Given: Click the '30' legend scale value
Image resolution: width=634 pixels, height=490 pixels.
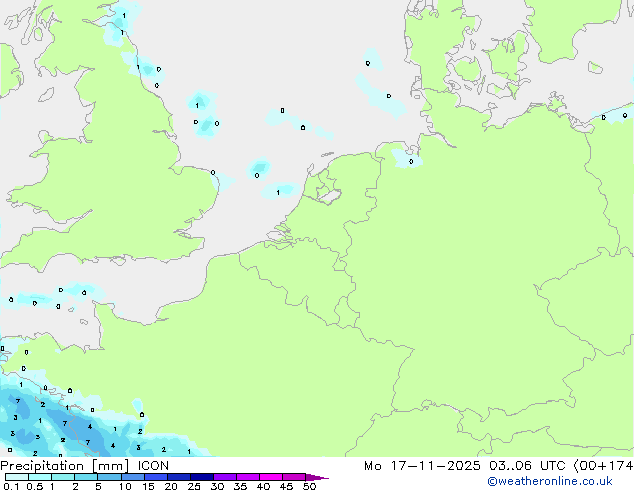Looking at the screenshot, I should coord(217,486).
